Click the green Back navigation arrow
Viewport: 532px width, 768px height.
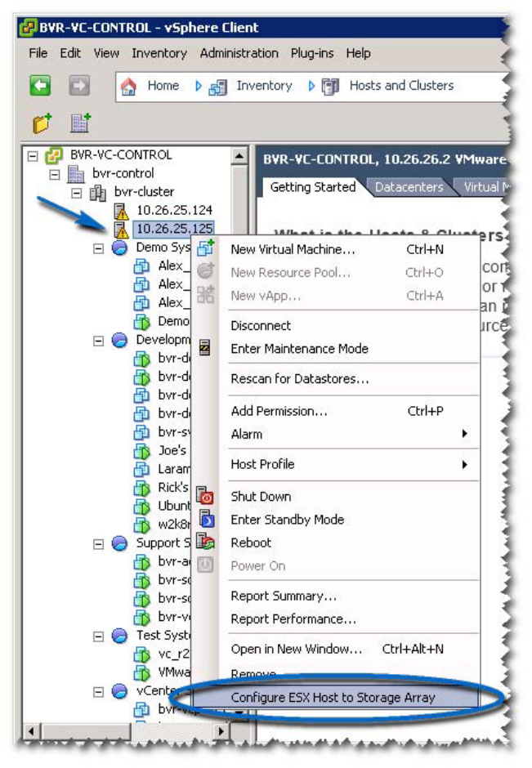(40, 86)
